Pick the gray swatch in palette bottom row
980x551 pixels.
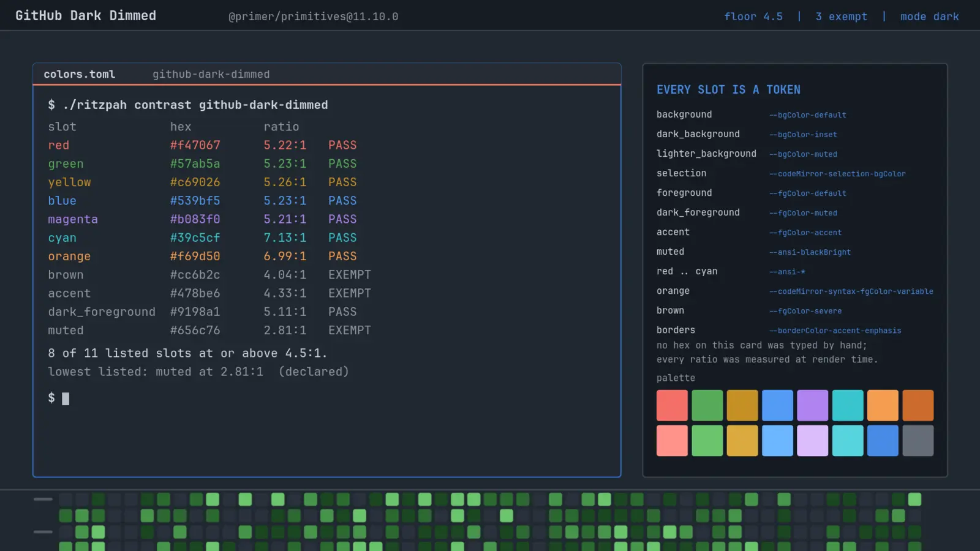pos(918,441)
